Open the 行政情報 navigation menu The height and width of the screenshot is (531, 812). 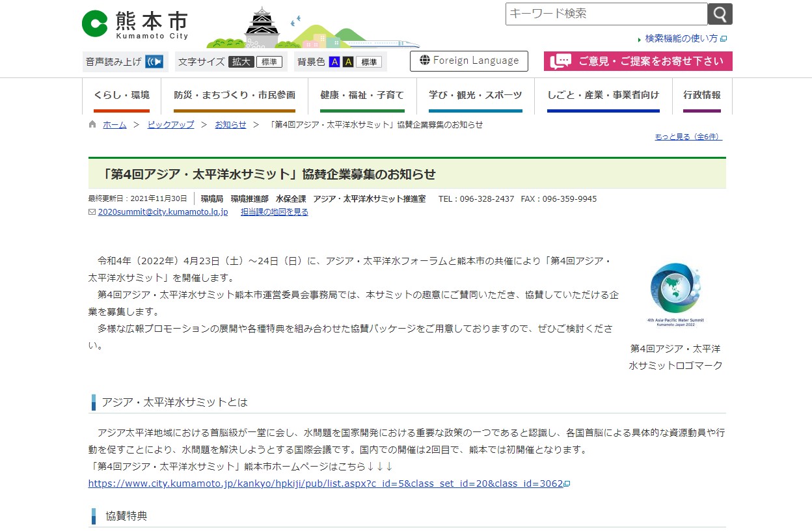click(x=701, y=95)
